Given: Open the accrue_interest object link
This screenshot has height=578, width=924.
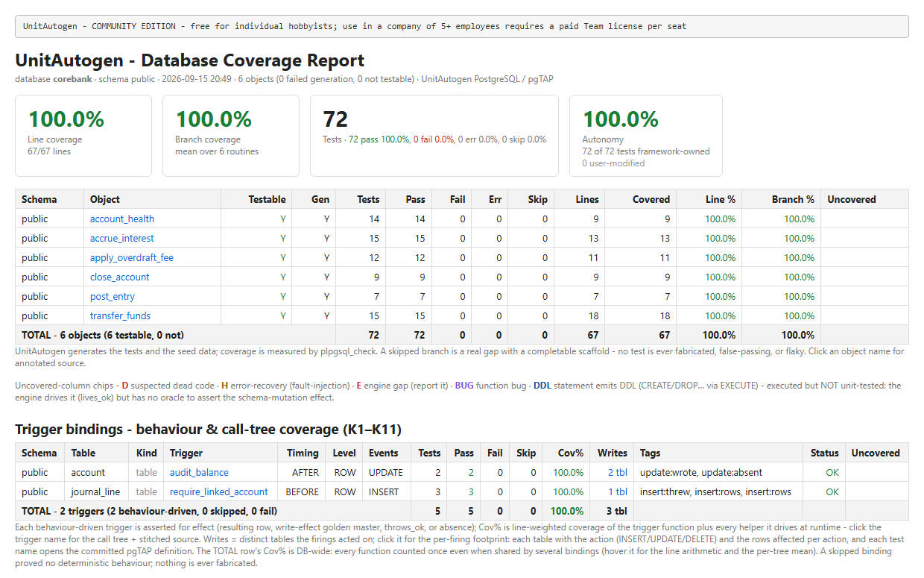Looking at the screenshot, I should click(122, 238).
